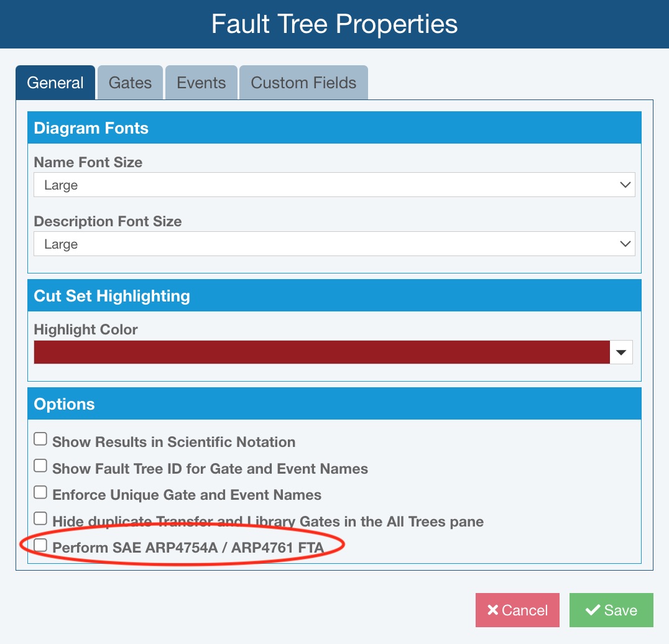
Task: Click the Name Font Size chevron icon
Action: click(x=625, y=185)
